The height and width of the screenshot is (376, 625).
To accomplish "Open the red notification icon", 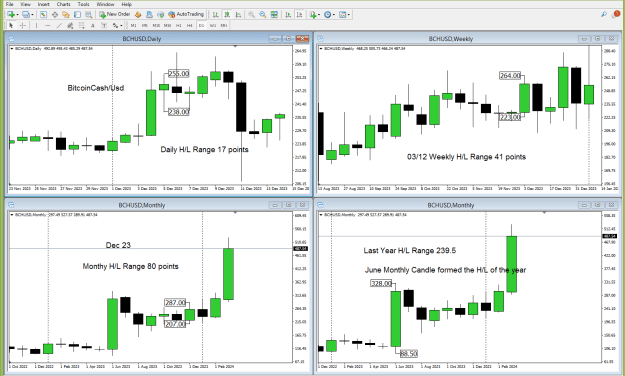I will tap(616, 14).
